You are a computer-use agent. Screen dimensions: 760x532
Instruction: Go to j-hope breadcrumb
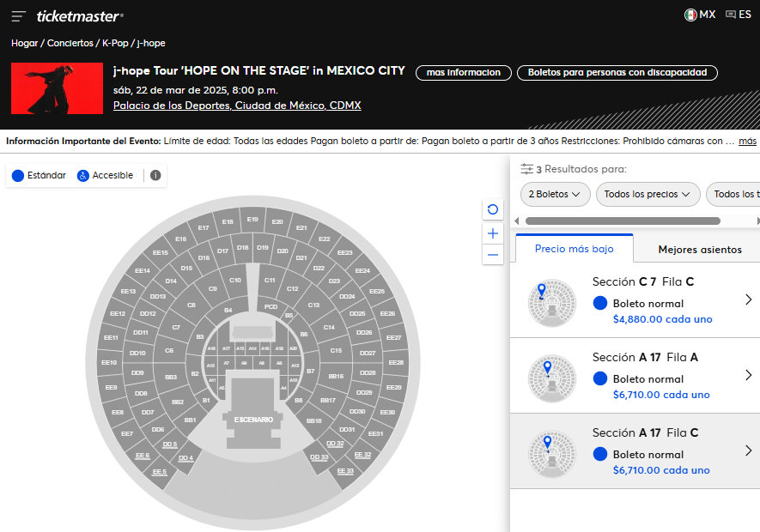coord(151,43)
